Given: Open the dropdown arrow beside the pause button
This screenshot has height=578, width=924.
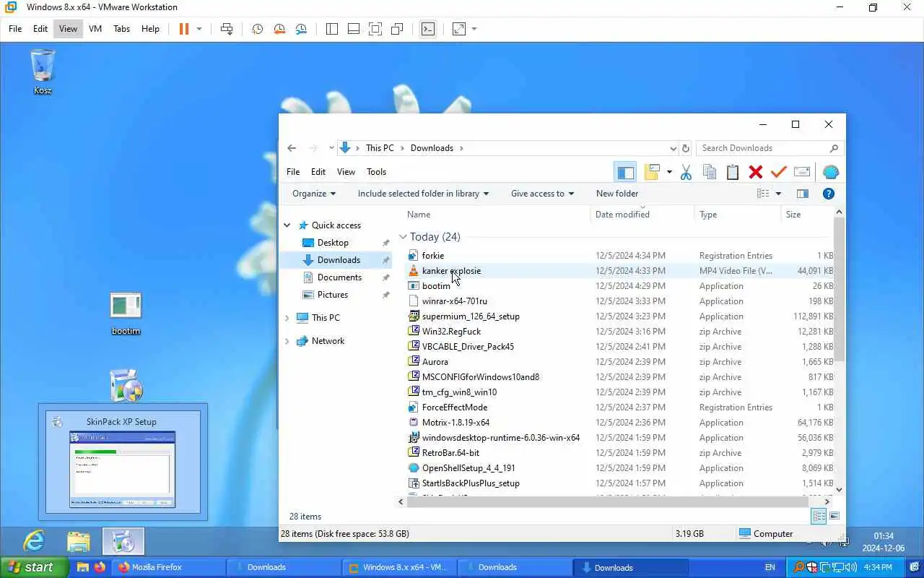Looking at the screenshot, I should [199, 29].
